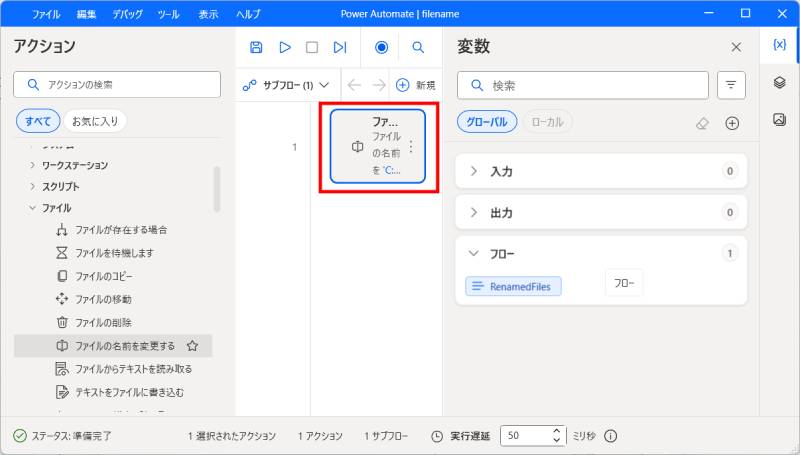
Task: Click the 1 サブフロー status text
Action: [x=386, y=436]
